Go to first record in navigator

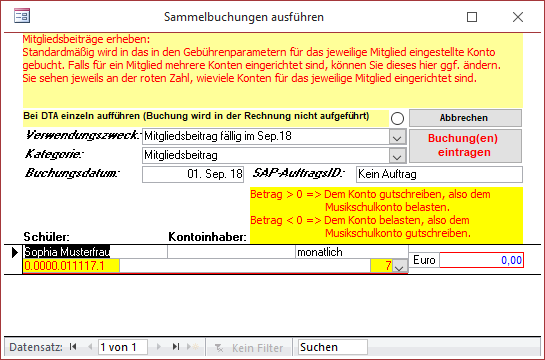click(73, 347)
